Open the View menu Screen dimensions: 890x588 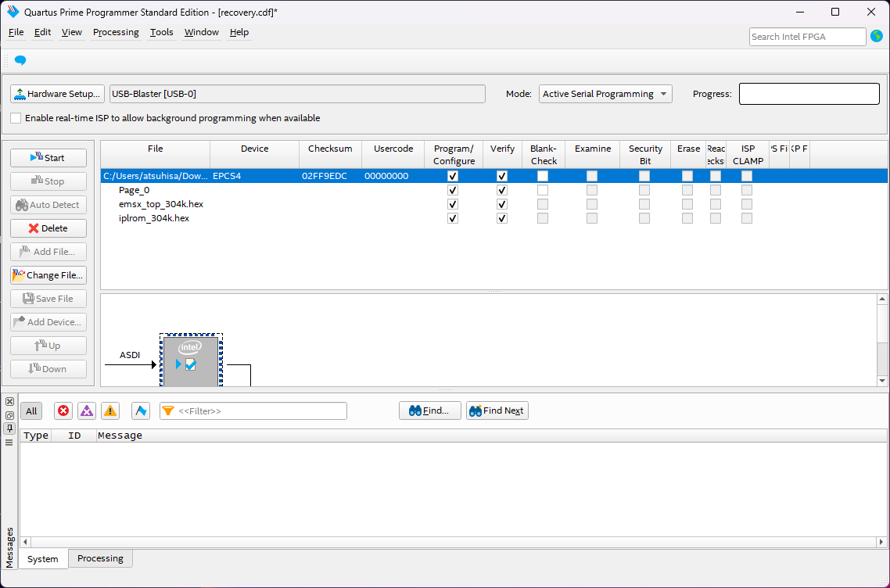coord(71,32)
